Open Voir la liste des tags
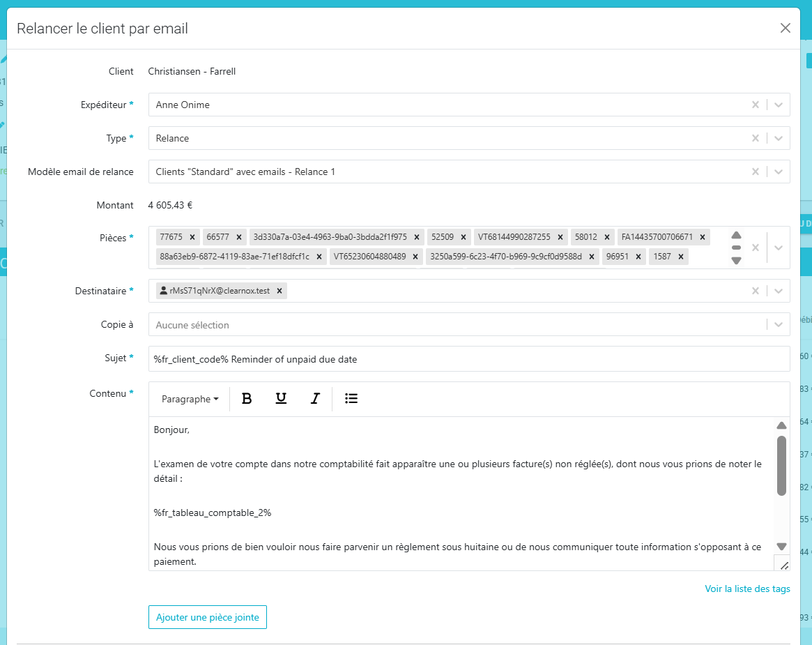Screen dimensions: 812x645 747,589
